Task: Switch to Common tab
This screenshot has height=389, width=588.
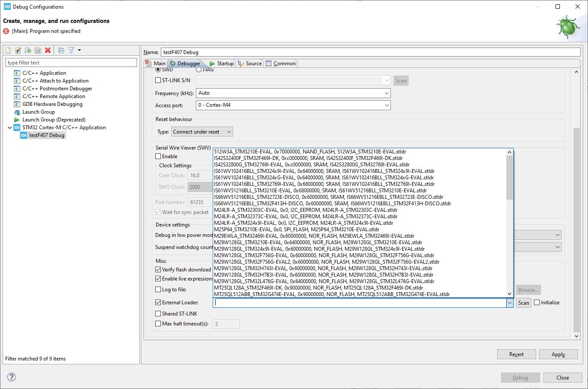Action: coord(281,64)
